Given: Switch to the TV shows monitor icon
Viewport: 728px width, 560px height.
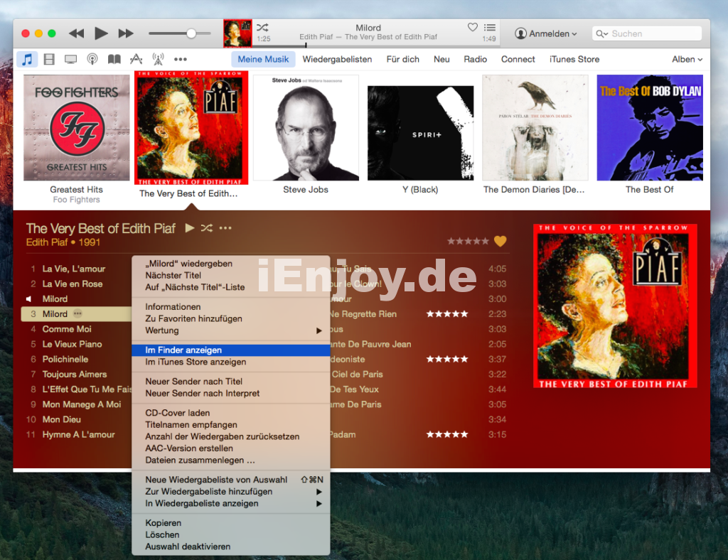Looking at the screenshot, I should click(70, 59).
